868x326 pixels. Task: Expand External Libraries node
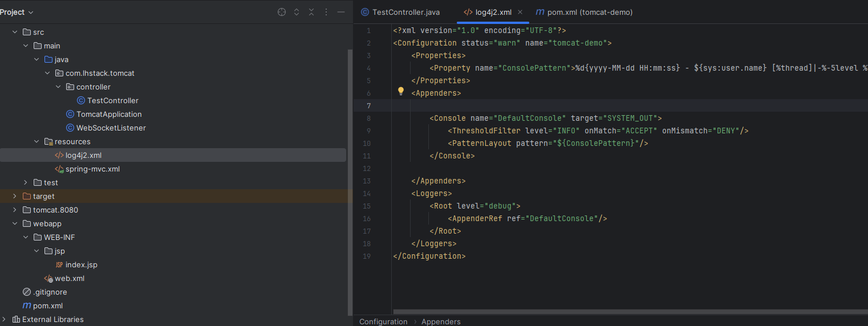click(5, 320)
